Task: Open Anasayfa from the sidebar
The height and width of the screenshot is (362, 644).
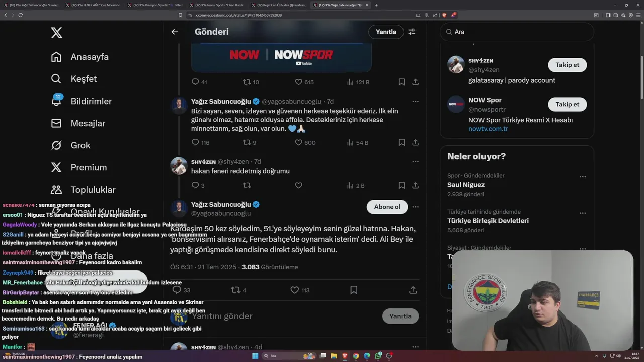Action: (x=80, y=57)
